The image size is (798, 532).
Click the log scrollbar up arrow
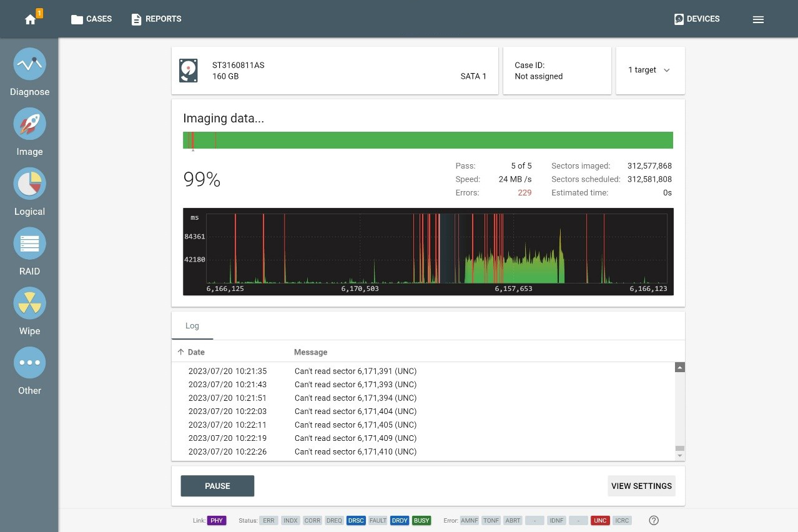click(x=680, y=367)
